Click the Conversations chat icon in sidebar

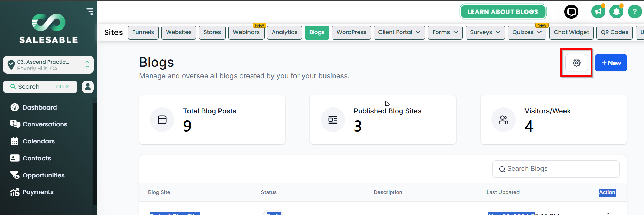pos(15,124)
